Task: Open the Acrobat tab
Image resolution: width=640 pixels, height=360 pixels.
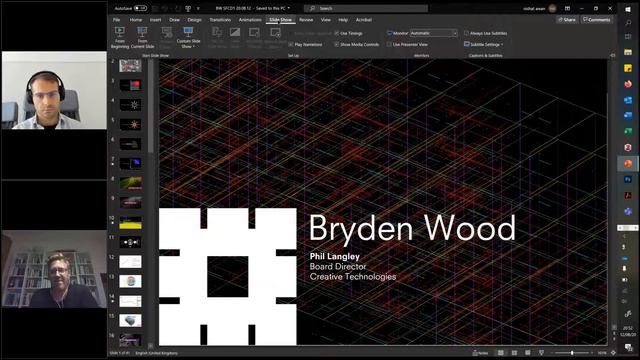Action: (363, 20)
